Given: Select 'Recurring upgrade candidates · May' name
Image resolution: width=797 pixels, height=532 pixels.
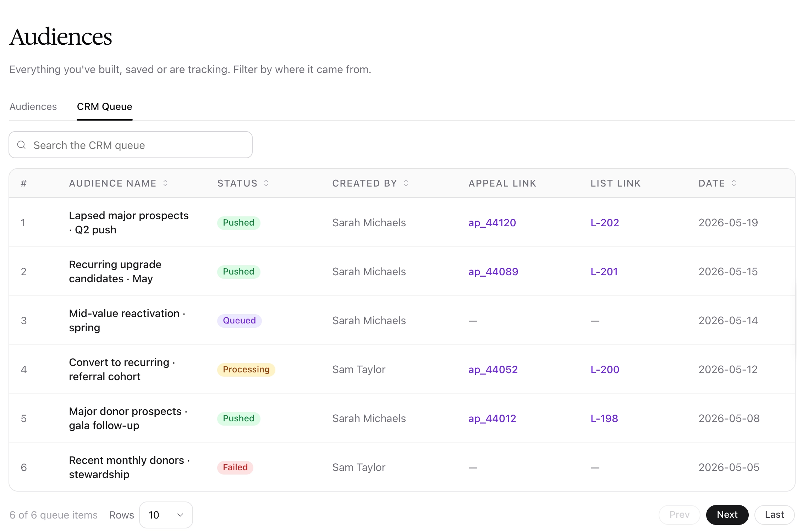Looking at the screenshot, I should (x=115, y=271).
